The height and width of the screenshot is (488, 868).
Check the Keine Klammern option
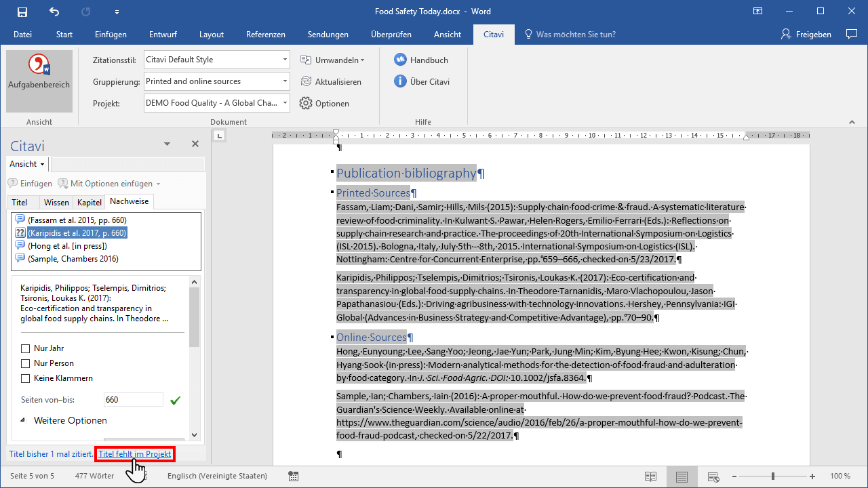coord(26,378)
